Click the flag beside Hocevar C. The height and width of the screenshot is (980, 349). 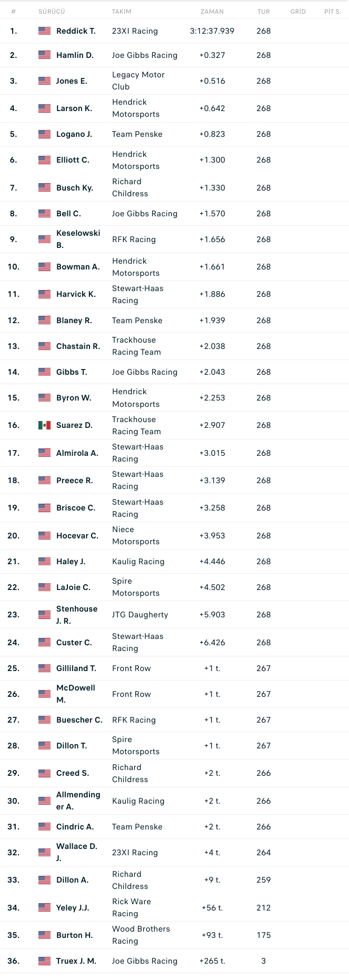(44, 536)
